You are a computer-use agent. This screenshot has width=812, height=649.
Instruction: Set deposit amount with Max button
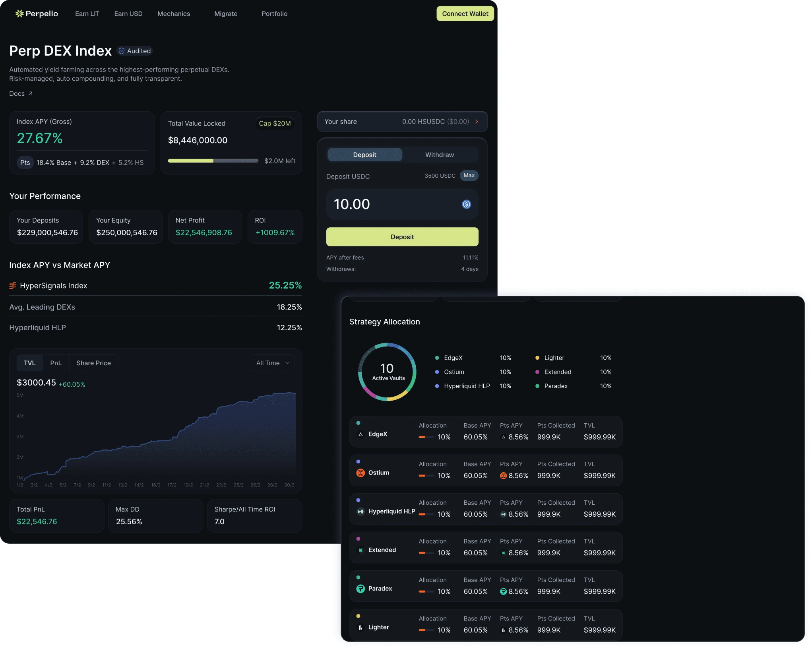(469, 175)
